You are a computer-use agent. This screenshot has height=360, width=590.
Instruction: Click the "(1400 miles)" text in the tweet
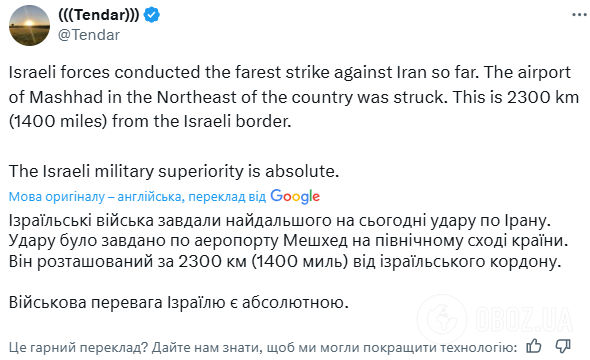58,121
